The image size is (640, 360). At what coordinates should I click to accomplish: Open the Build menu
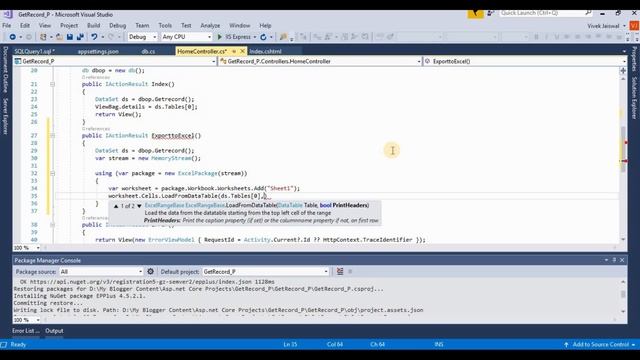click(x=93, y=25)
